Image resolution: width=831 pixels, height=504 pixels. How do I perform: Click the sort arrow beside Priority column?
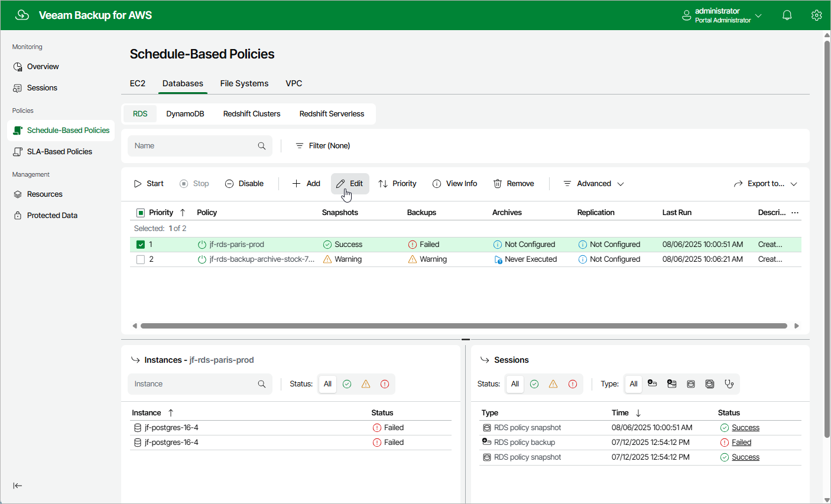[x=183, y=213]
